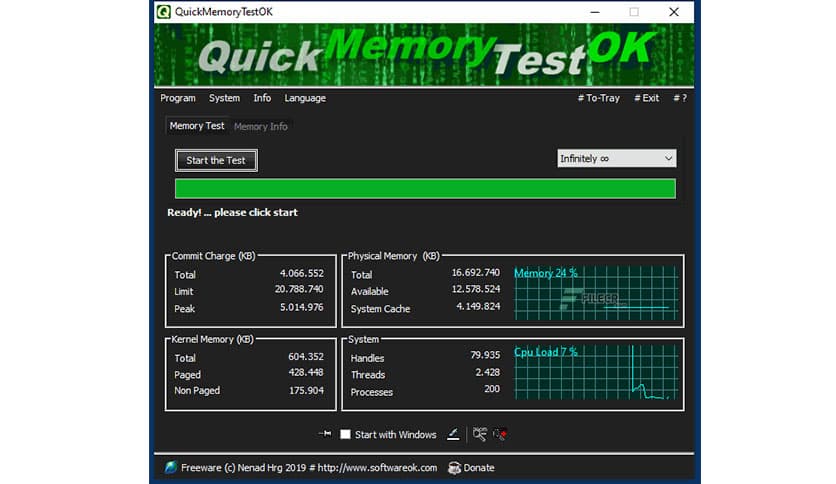
Task: Click the magnifier list icon in bottom toolbar
Action: (x=480, y=434)
